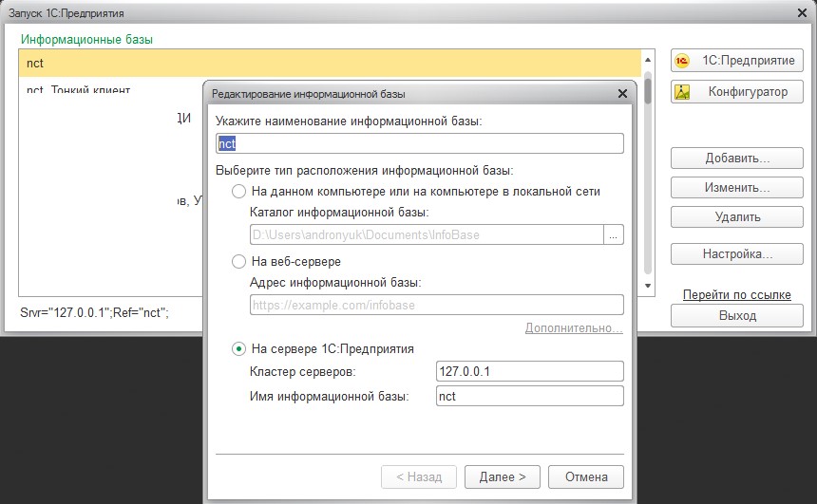Image resolution: width=817 pixels, height=504 pixels.
Task: Click the Конфигуратор icon
Action: point(682,92)
